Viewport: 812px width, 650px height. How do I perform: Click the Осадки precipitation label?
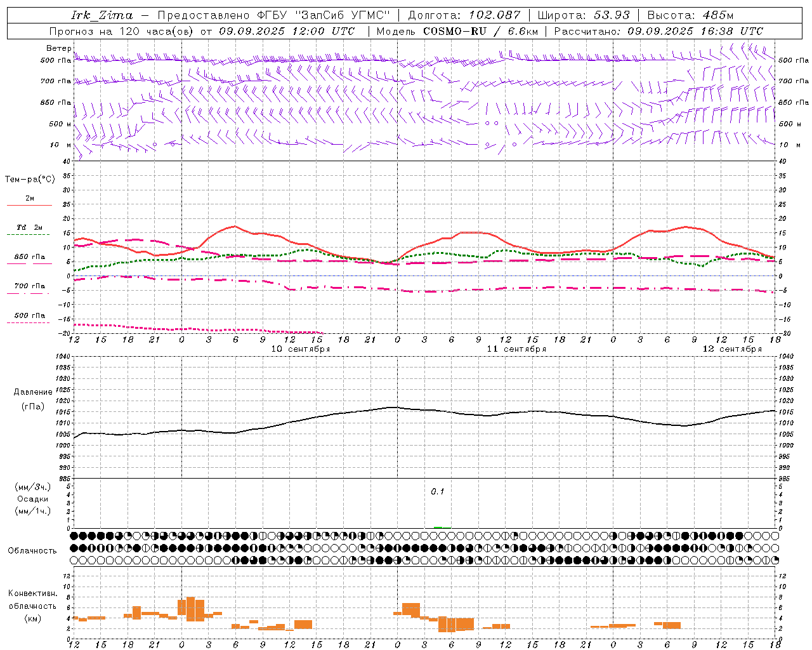pos(33,499)
